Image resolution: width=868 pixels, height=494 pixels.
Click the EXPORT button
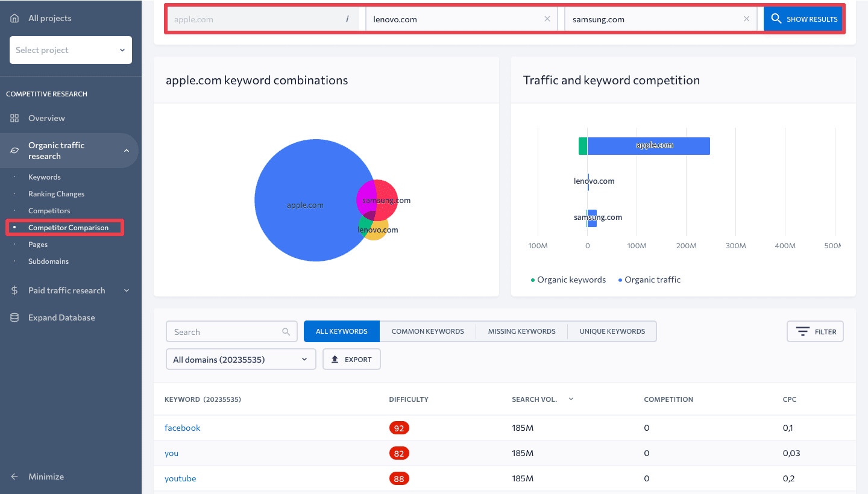tap(351, 360)
